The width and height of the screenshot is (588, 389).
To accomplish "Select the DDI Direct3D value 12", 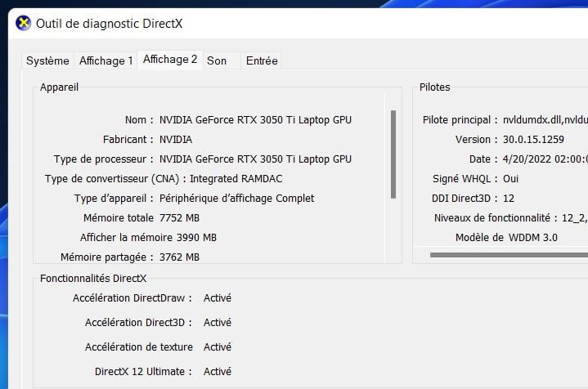I will pos(509,199).
